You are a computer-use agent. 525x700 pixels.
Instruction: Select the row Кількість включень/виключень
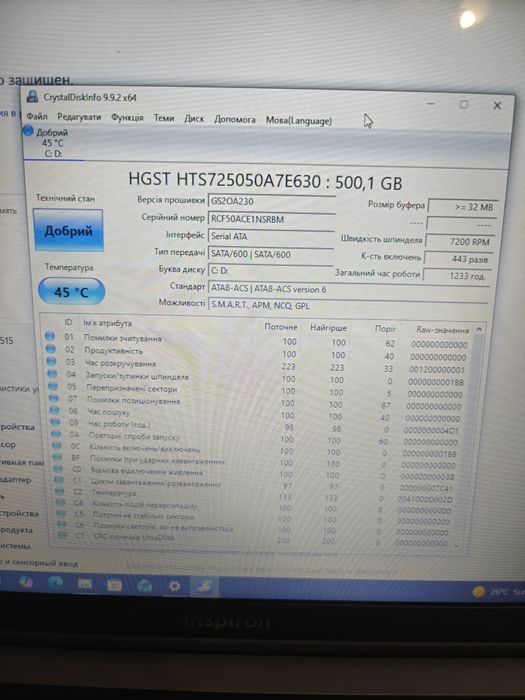pos(258,450)
